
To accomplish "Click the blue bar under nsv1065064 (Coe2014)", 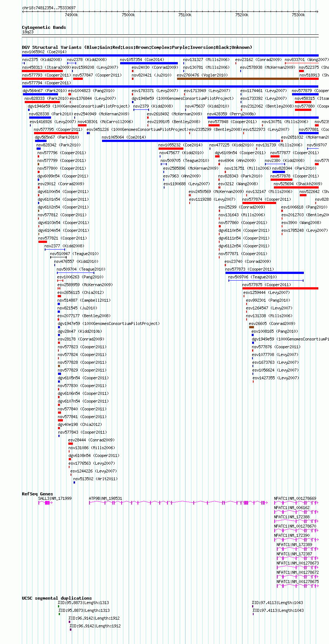I will 191,141.
